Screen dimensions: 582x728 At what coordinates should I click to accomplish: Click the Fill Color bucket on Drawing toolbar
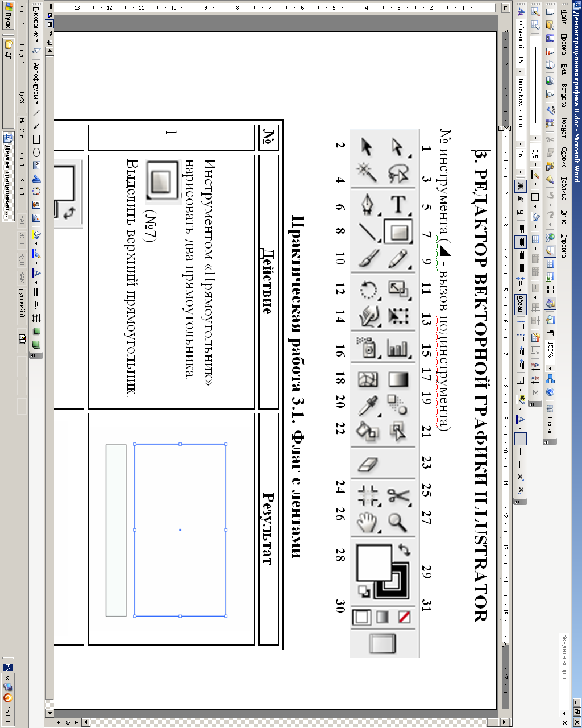(36, 234)
